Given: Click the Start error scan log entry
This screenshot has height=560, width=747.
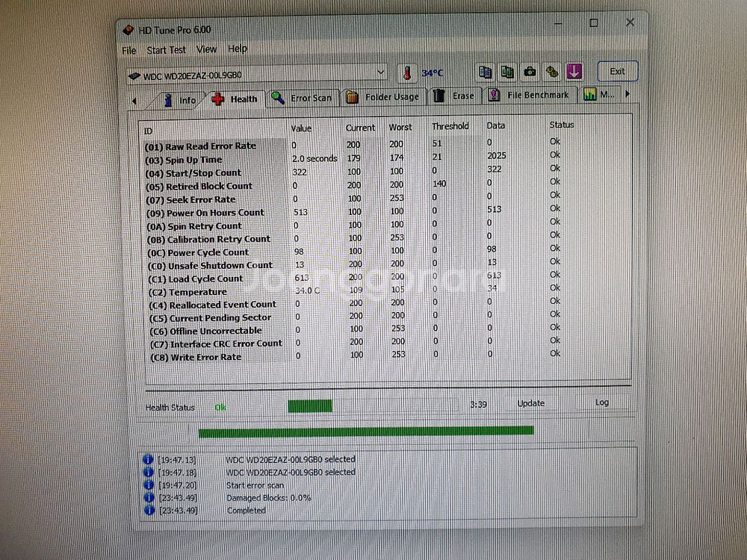Looking at the screenshot, I should (x=255, y=485).
